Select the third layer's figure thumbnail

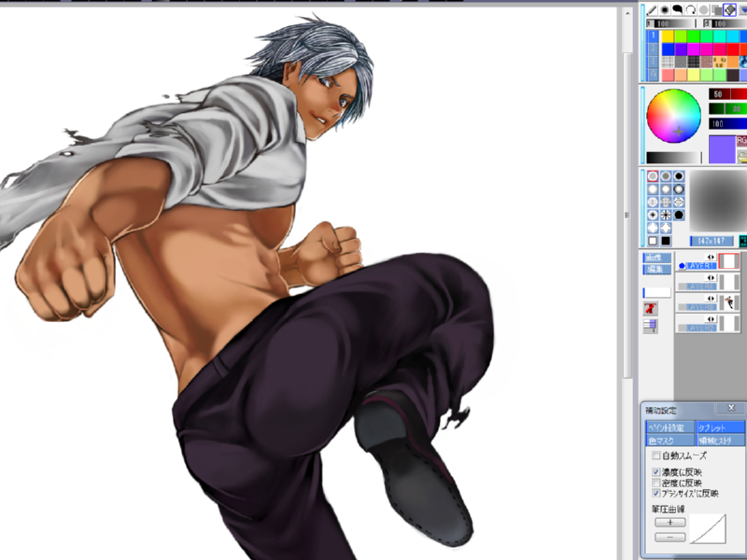click(729, 302)
